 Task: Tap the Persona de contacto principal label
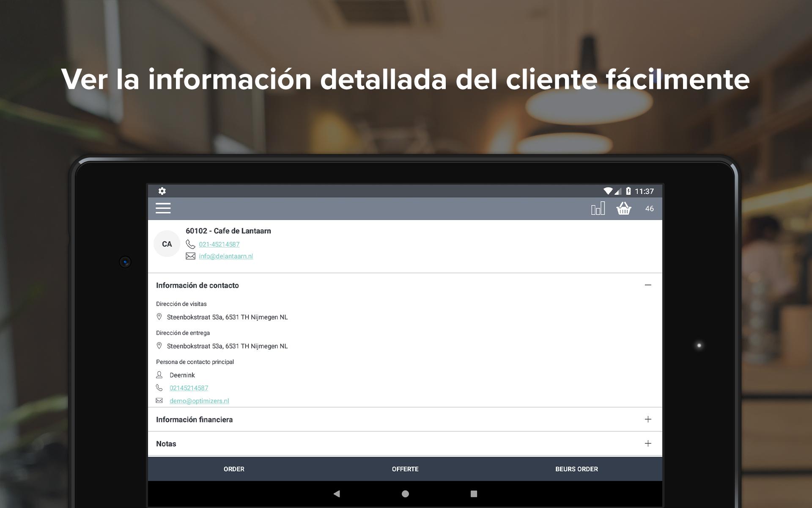click(x=195, y=362)
